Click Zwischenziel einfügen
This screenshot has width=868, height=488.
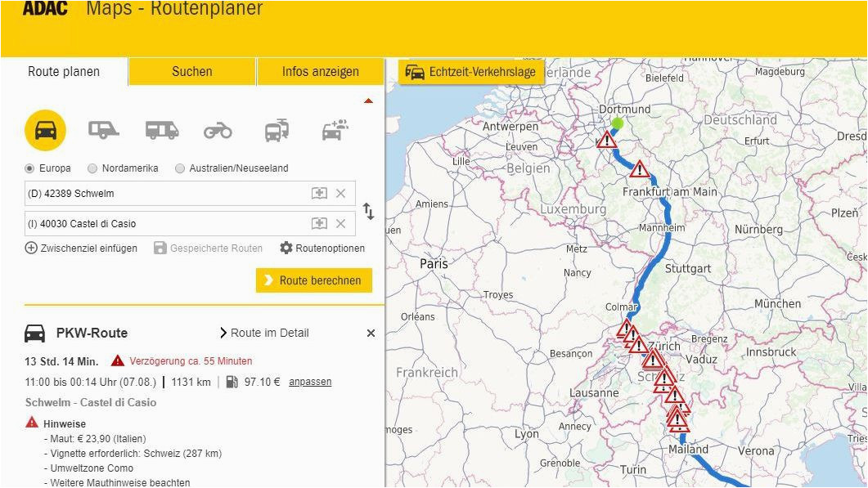tap(81, 248)
